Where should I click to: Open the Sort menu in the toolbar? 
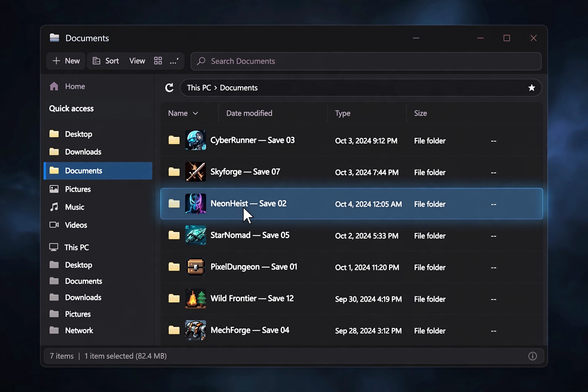pos(106,61)
